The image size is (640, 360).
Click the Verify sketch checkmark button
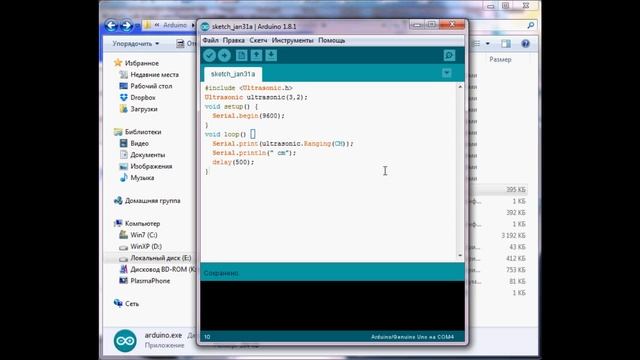pyautogui.click(x=209, y=56)
